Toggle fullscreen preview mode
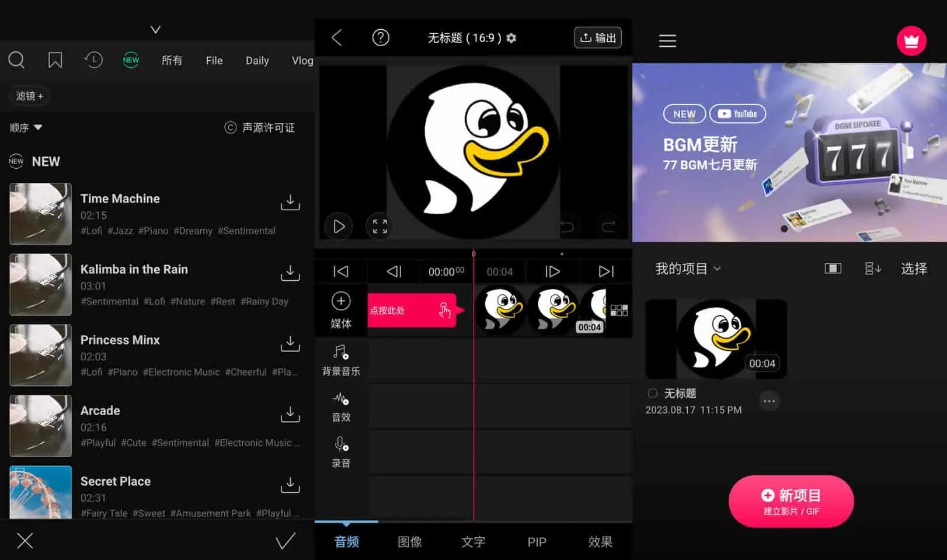The image size is (947, 560). tap(380, 227)
